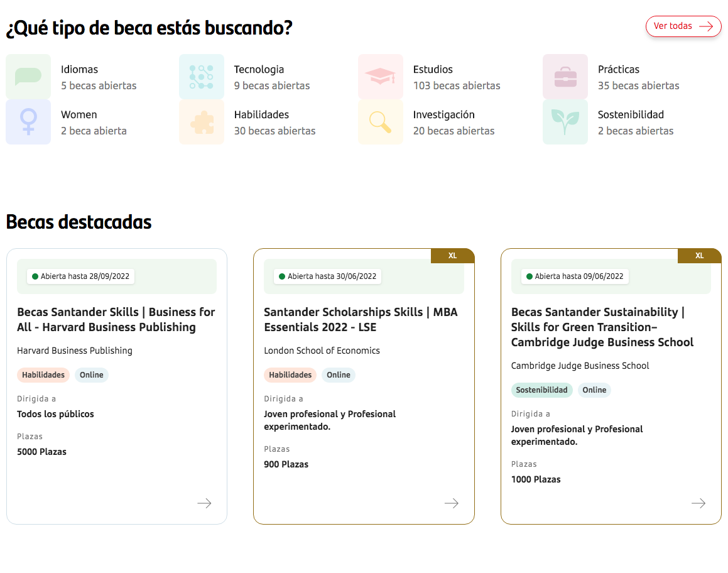Click Online tag on Cambridge card

click(x=594, y=390)
